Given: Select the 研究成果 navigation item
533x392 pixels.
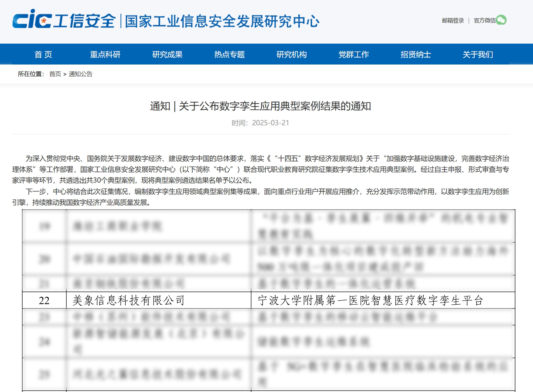Looking at the screenshot, I should (x=167, y=55).
